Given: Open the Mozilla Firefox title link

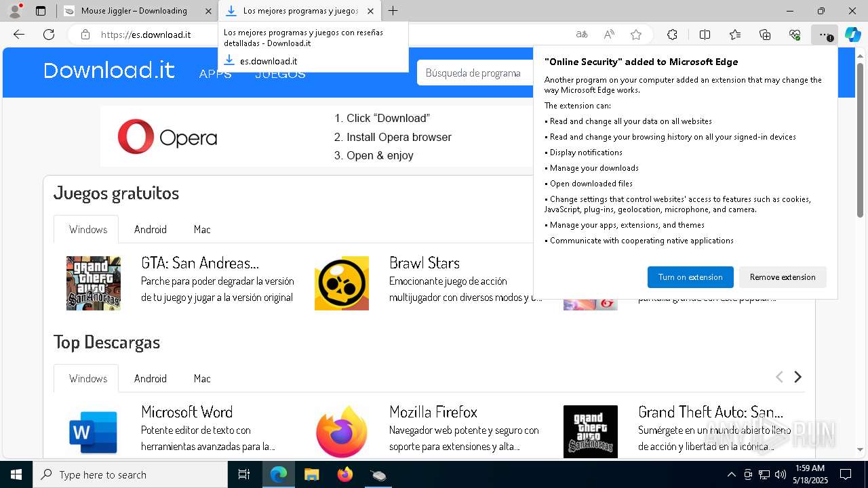Looking at the screenshot, I should 433,412.
